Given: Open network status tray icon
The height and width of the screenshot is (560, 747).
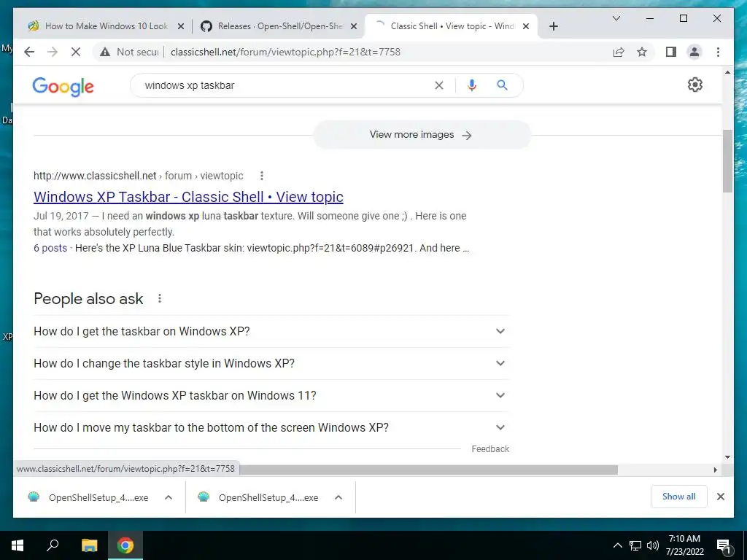Looking at the screenshot, I should [635, 545].
